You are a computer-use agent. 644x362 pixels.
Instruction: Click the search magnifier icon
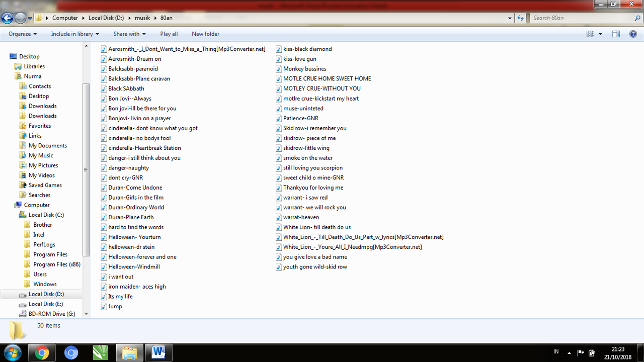637,18
